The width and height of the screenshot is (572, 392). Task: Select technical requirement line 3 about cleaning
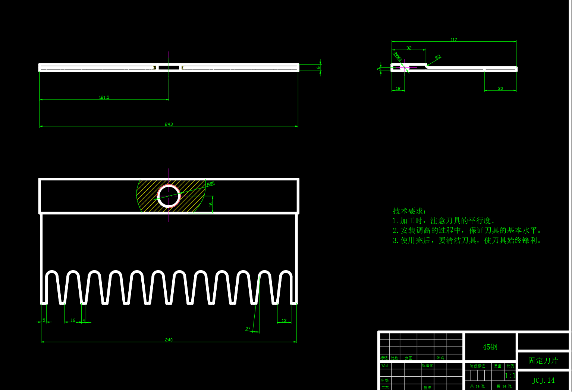(468, 240)
